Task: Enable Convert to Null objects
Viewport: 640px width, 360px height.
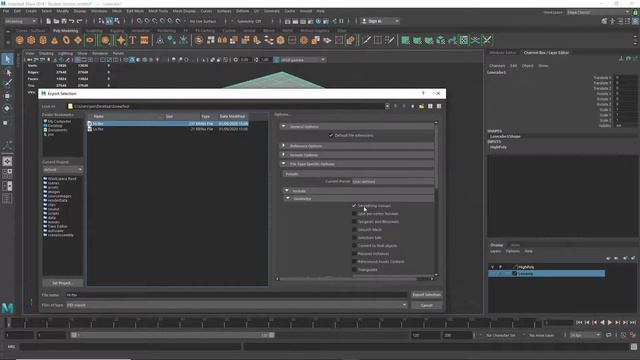Action: 354,246
